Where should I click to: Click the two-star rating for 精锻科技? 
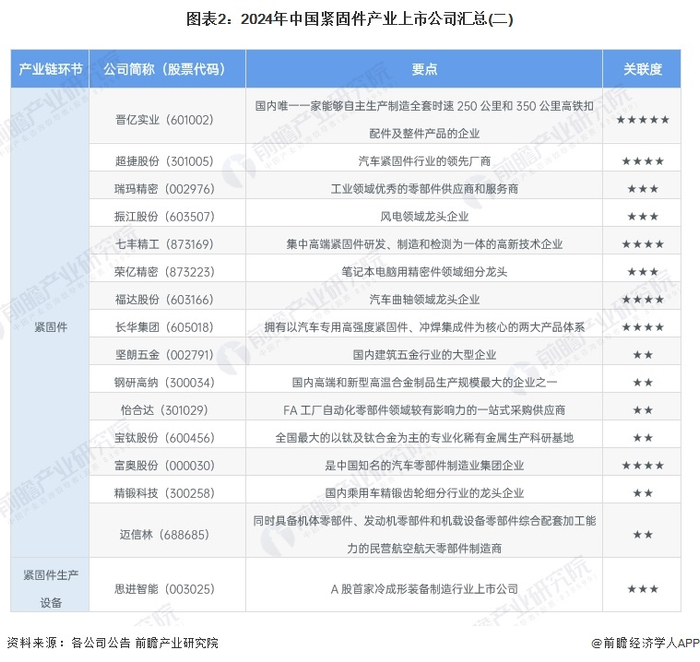click(x=642, y=493)
